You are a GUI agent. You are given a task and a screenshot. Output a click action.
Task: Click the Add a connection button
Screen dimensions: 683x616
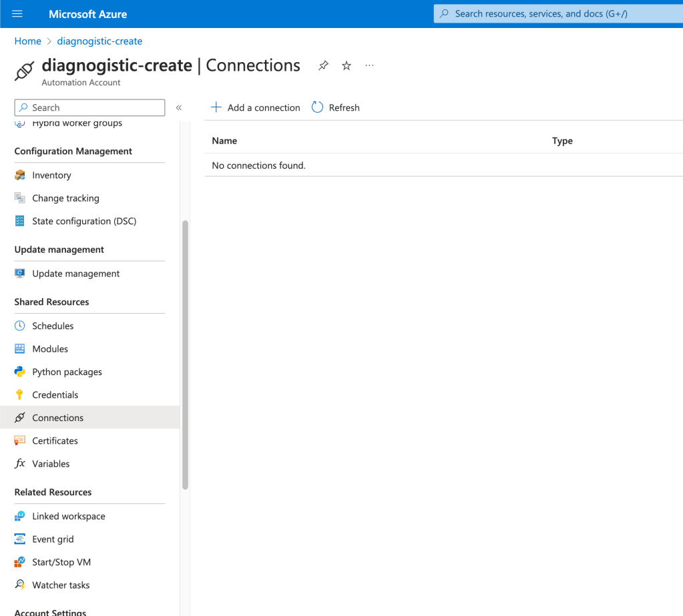coord(255,107)
